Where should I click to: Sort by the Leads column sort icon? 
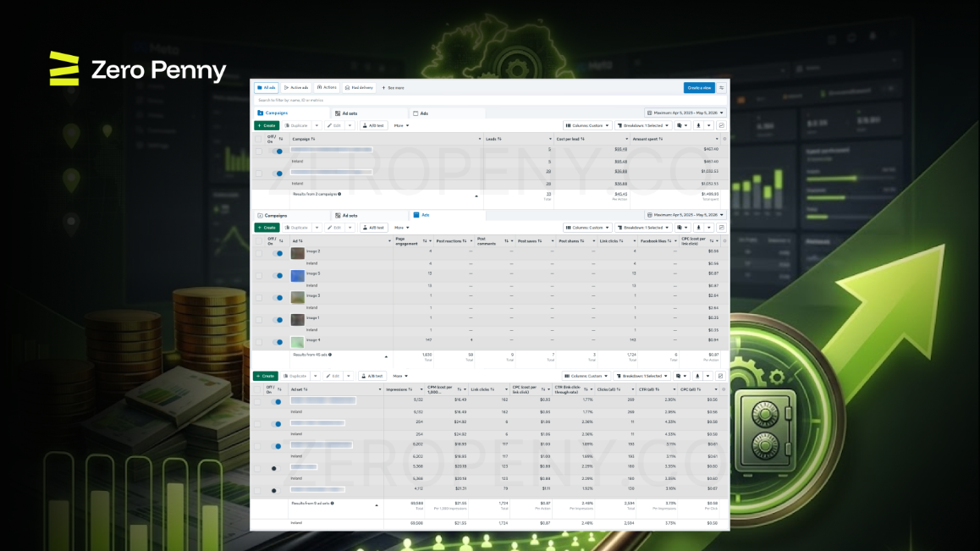pyautogui.click(x=499, y=139)
